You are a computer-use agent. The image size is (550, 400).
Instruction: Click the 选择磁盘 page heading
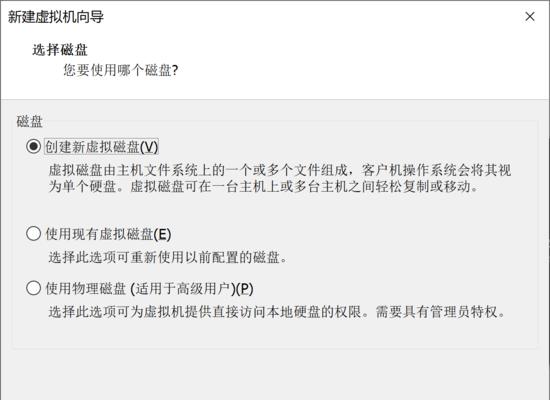click(x=60, y=50)
